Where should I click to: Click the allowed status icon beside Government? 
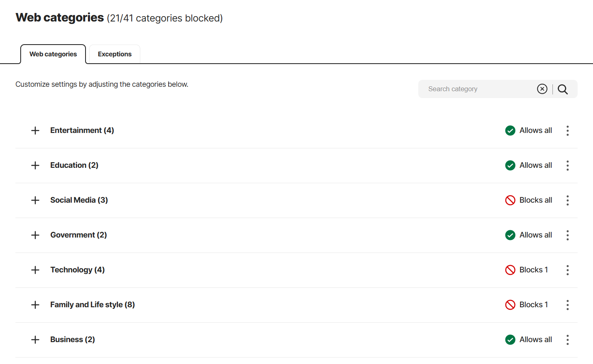(x=510, y=235)
